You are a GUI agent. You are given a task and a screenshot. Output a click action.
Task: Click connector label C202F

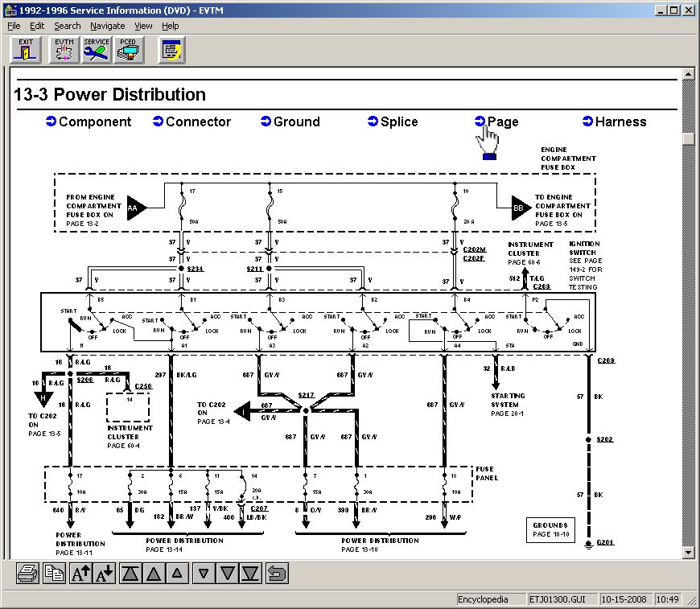tap(474, 258)
